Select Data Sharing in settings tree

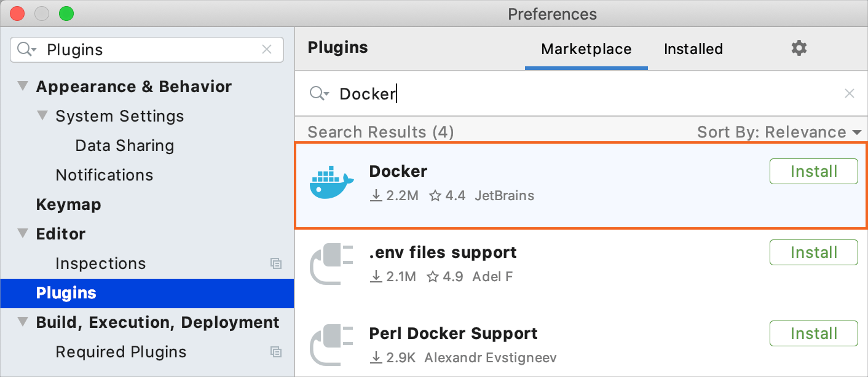click(x=125, y=146)
